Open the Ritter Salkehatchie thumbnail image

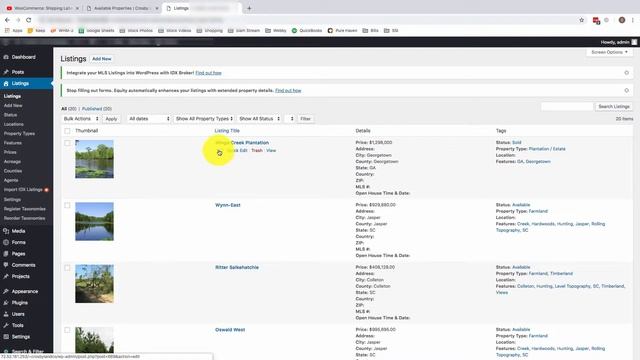coord(94,284)
